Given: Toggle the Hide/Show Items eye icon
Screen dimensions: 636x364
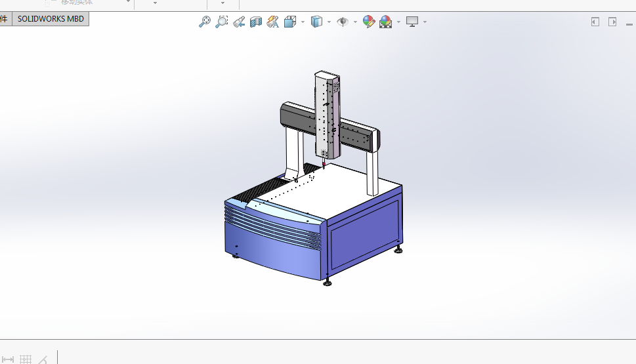Looking at the screenshot, I should point(343,22).
